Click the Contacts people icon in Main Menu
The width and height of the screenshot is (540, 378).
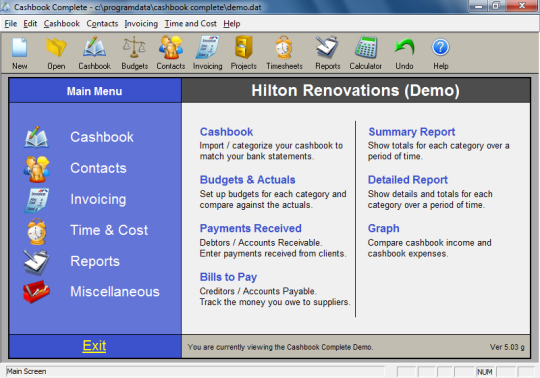(x=37, y=169)
